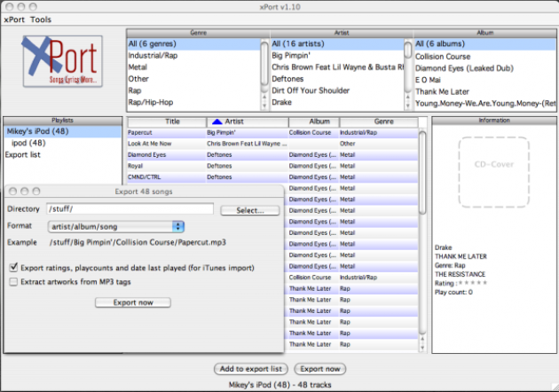Select Rap/Hip-Hop genre
Viewport: 559px width, 392px height.
point(194,103)
